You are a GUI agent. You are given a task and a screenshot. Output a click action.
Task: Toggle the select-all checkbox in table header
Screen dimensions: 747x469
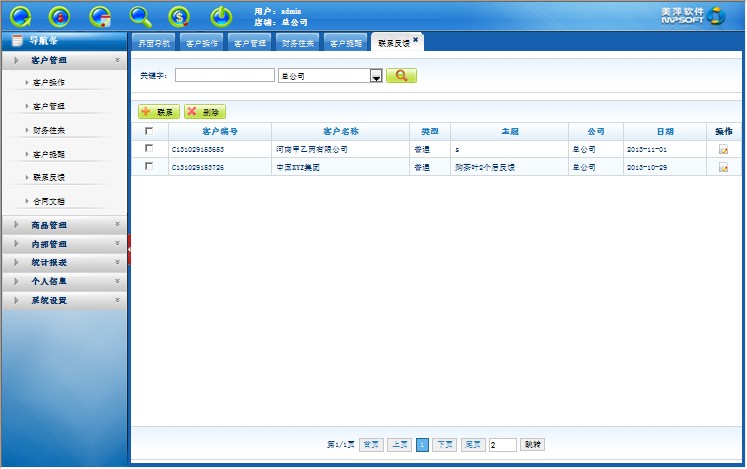click(x=149, y=131)
